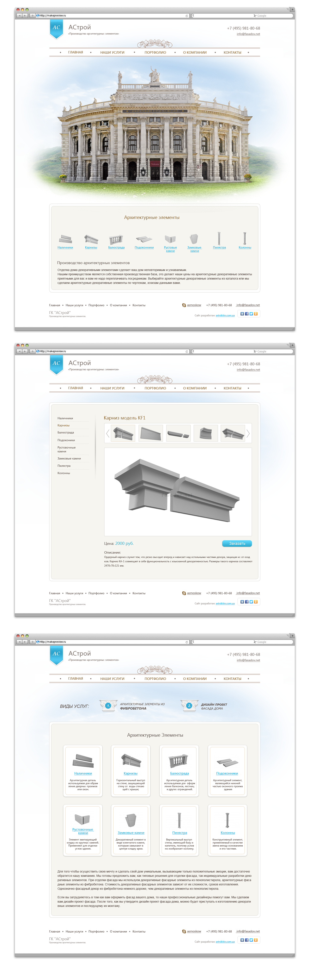Image resolution: width=316 pixels, height=980 pixels.
Task: Open Балюстрада in the product page sidebar
Action: (x=66, y=432)
